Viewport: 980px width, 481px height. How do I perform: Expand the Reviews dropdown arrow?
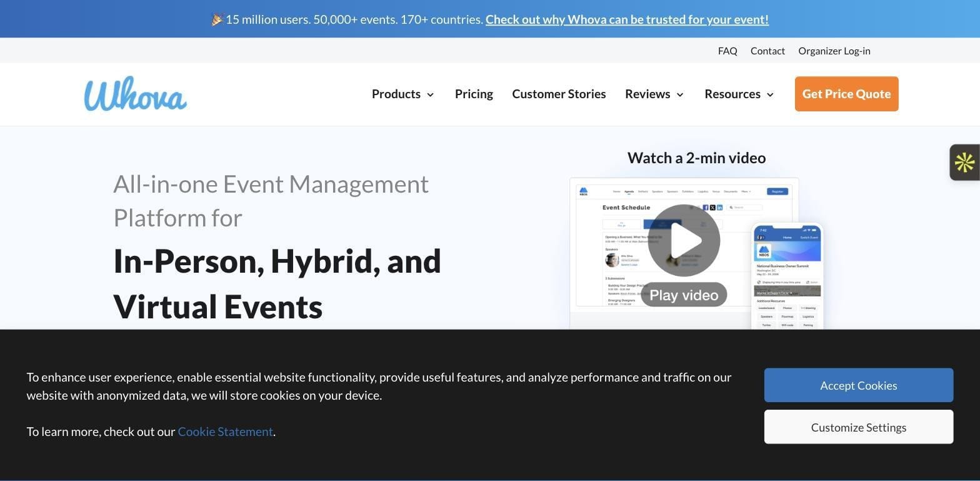[680, 94]
